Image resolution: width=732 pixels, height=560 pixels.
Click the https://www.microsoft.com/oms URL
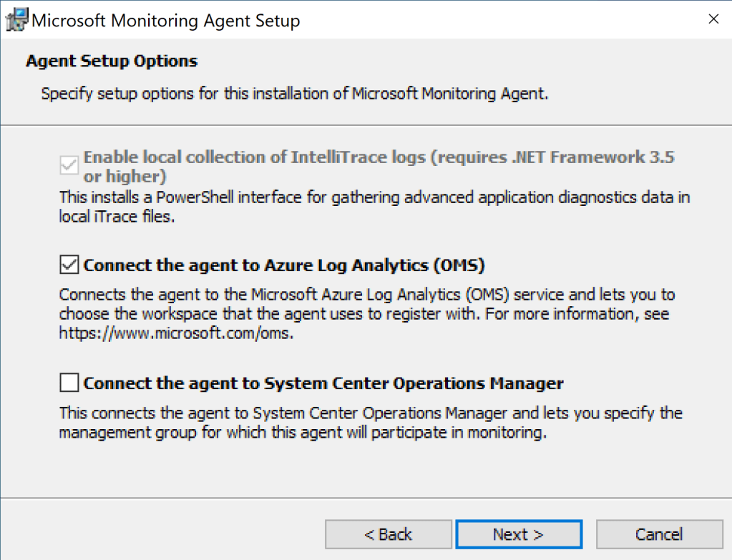pyautogui.click(x=176, y=333)
